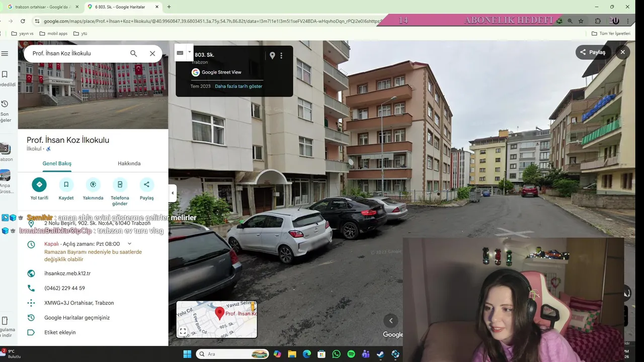Open the Copilot icon on the taskbar
Image resolution: width=644 pixels, height=362 pixels.
coord(277,354)
